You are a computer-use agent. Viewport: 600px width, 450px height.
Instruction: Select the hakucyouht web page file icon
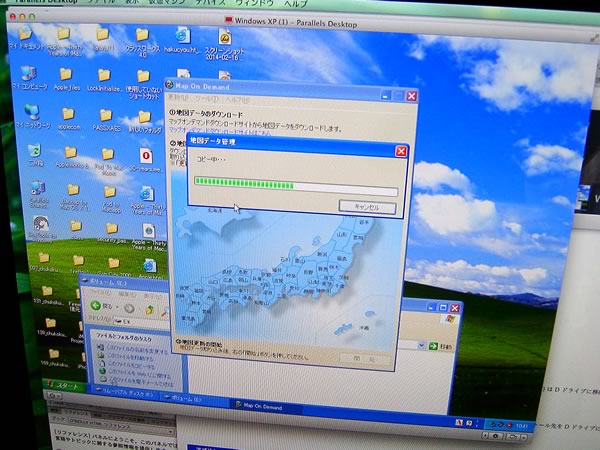click(183, 35)
